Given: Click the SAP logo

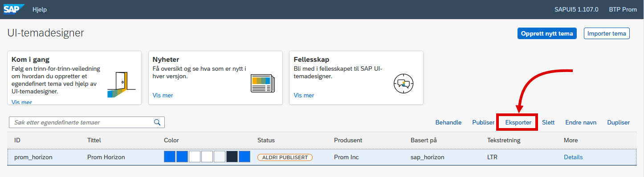Looking at the screenshot, I should [x=14, y=9].
